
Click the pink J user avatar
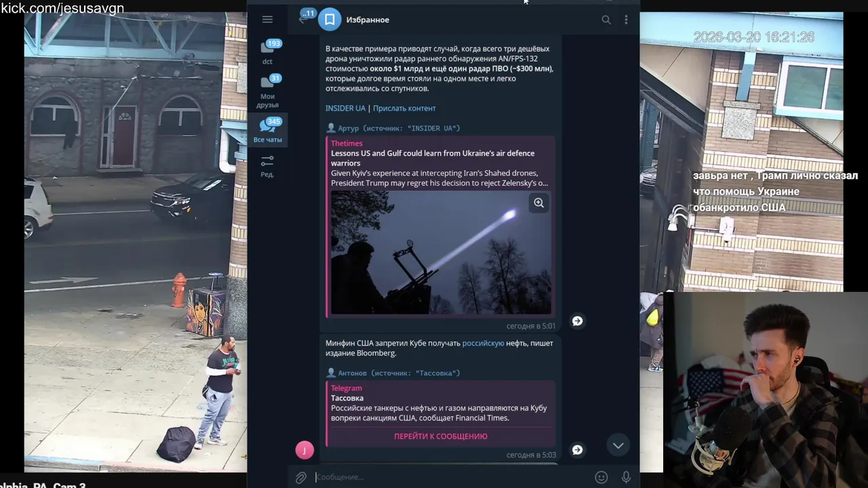304,449
